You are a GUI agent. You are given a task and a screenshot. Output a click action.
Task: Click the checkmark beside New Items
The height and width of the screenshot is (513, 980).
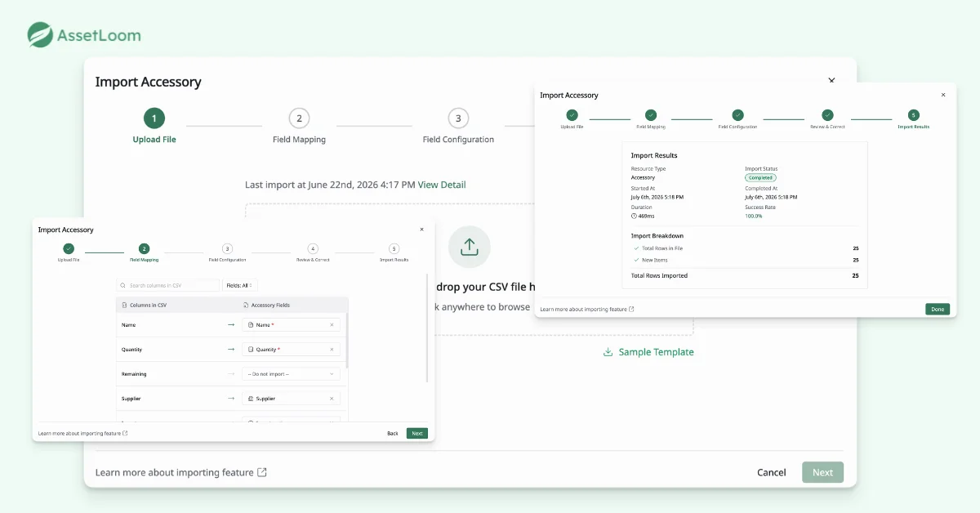click(636, 260)
